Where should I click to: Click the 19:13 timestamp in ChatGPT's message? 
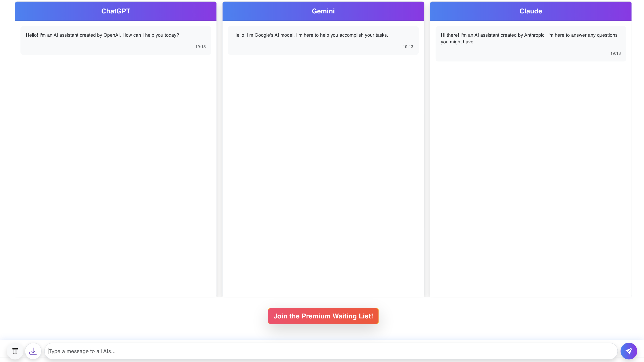pyautogui.click(x=200, y=47)
